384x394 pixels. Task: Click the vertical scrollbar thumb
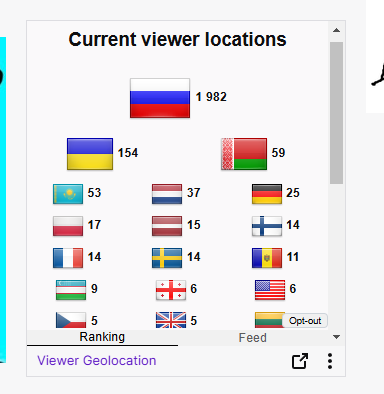click(336, 113)
